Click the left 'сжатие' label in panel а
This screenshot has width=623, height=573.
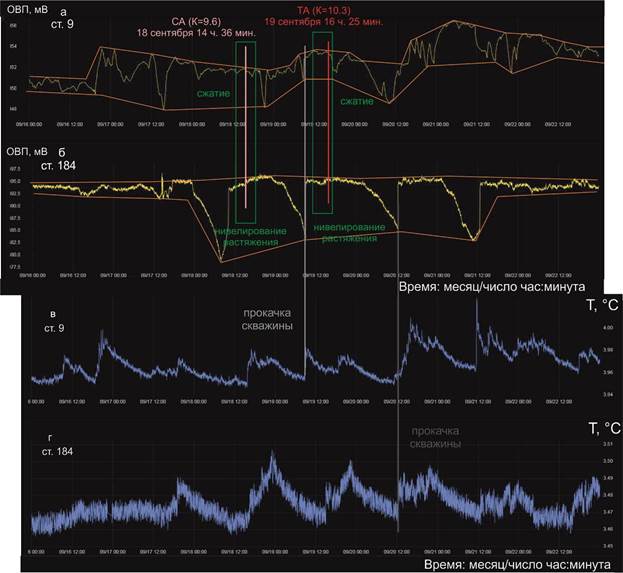tap(213, 94)
